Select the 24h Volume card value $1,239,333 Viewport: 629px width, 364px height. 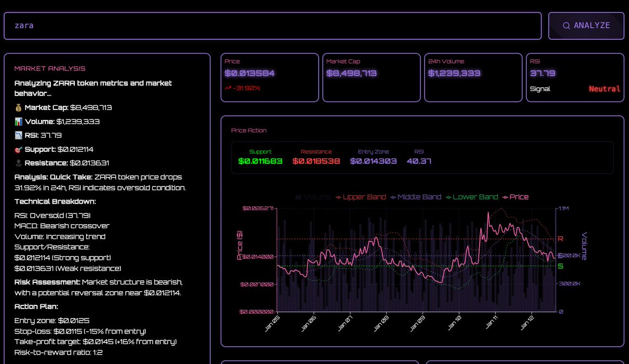click(454, 73)
